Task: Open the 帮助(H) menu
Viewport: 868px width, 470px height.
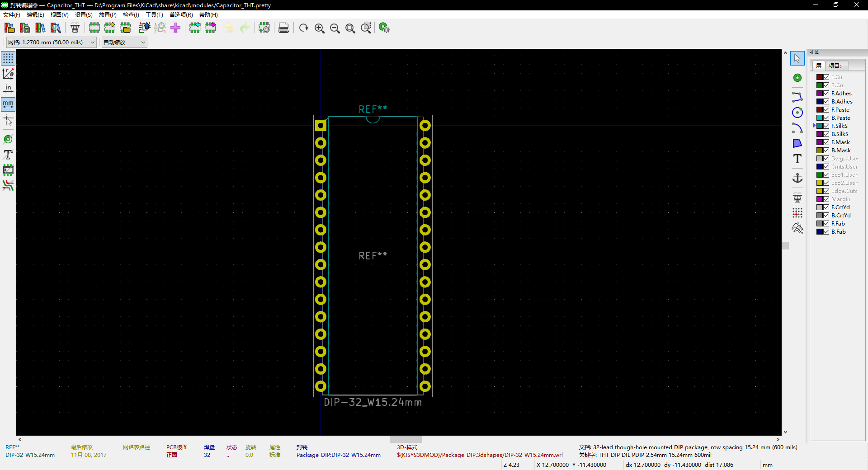Action: (x=208, y=15)
